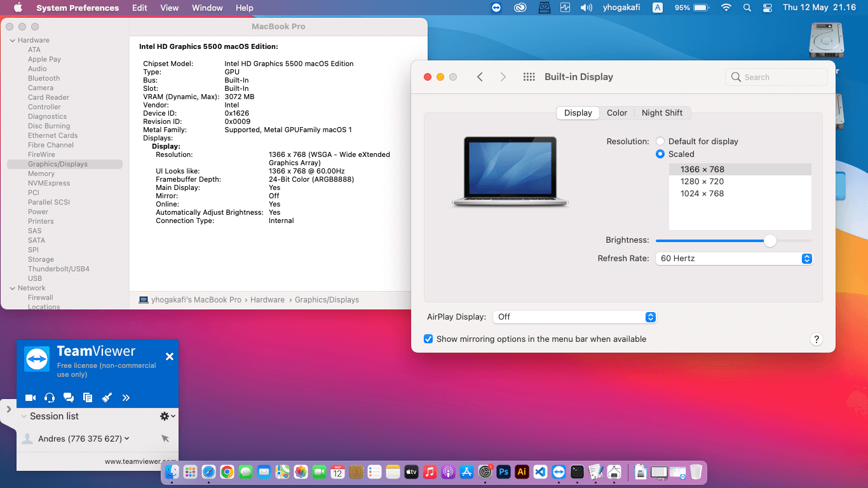The image size is (868, 488).
Task: Click the TeamViewer headset audio icon
Action: click(50, 398)
